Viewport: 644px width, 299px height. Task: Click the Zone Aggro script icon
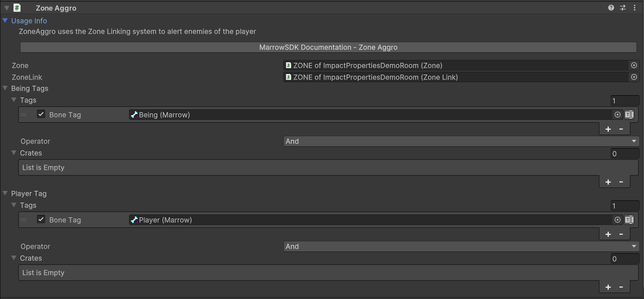pyautogui.click(x=17, y=8)
